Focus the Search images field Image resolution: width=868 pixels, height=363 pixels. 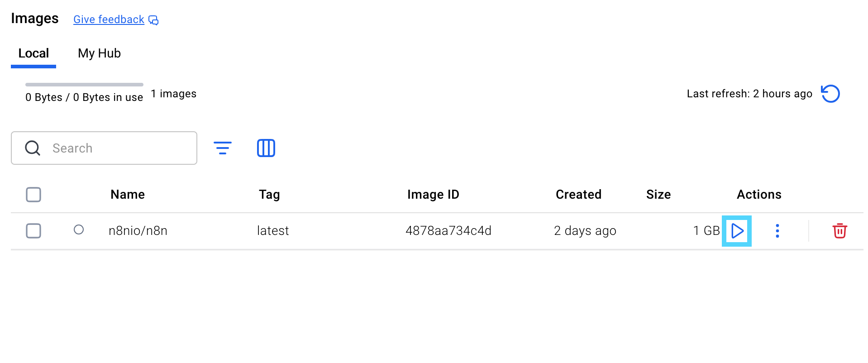coord(118,148)
